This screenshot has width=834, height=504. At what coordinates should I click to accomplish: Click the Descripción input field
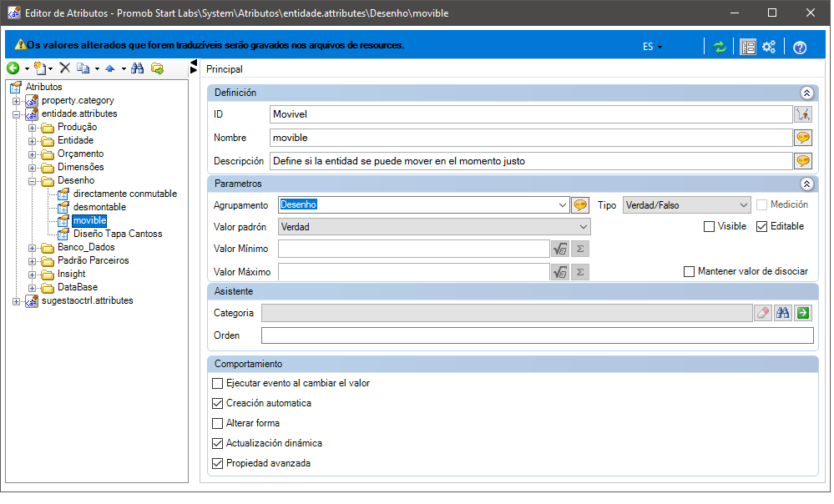click(531, 161)
